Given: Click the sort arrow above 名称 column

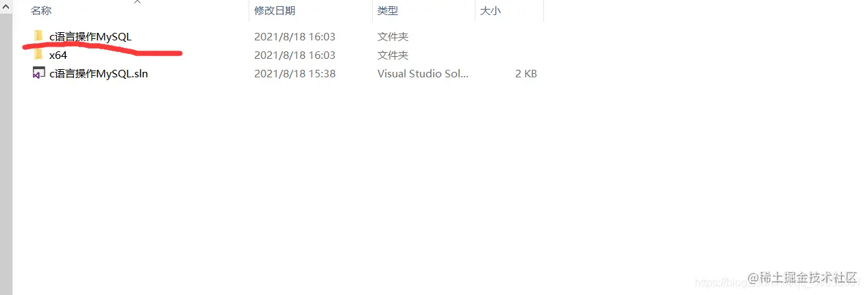Looking at the screenshot, I should (x=137, y=2).
